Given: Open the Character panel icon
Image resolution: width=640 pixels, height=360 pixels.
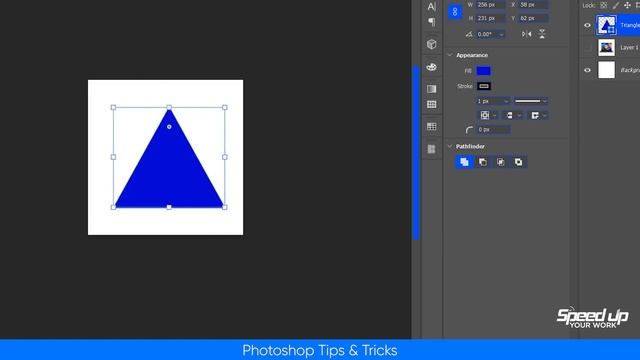Looking at the screenshot, I should (x=431, y=6).
